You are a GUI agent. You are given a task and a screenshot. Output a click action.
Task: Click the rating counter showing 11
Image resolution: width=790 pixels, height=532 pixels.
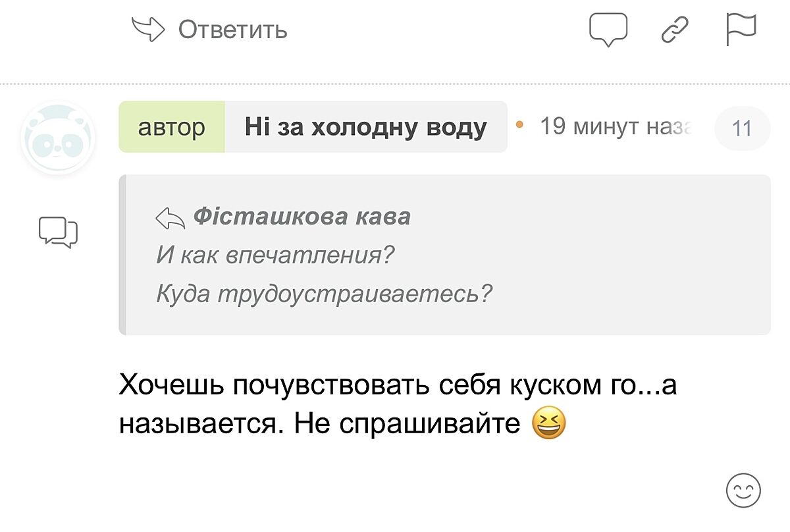tap(742, 128)
